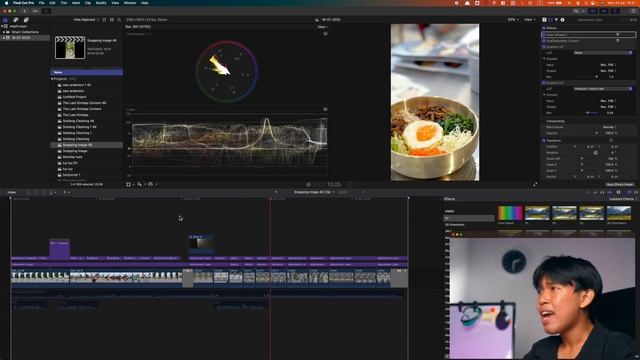Open the viewer View options dropdown
This screenshot has width=640, height=360.
[529, 20]
